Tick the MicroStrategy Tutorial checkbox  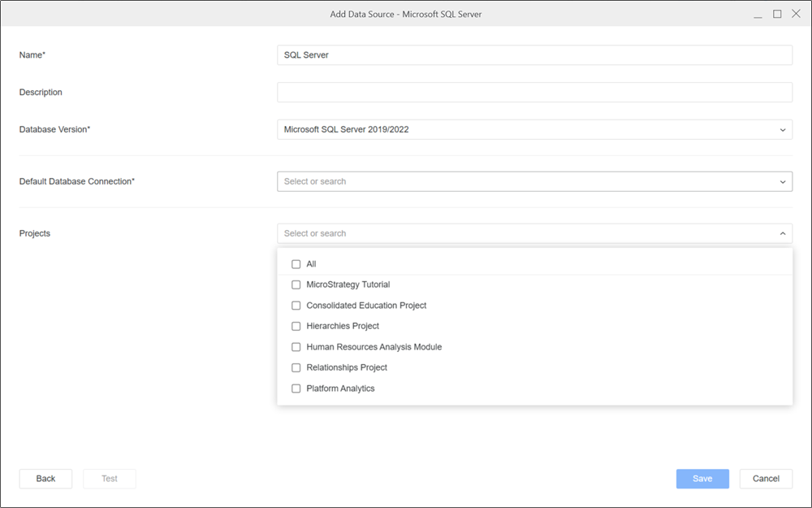[x=296, y=284]
